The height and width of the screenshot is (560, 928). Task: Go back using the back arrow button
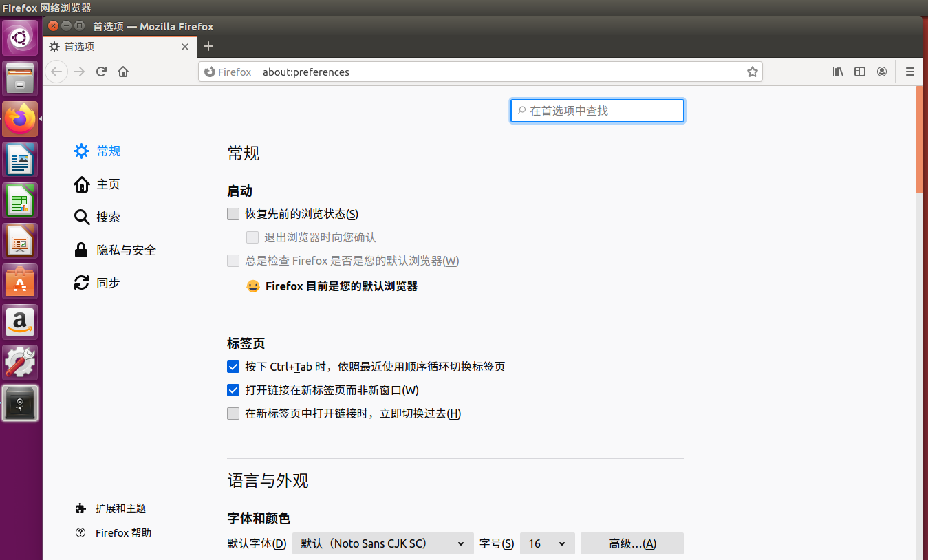pyautogui.click(x=56, y=72)
